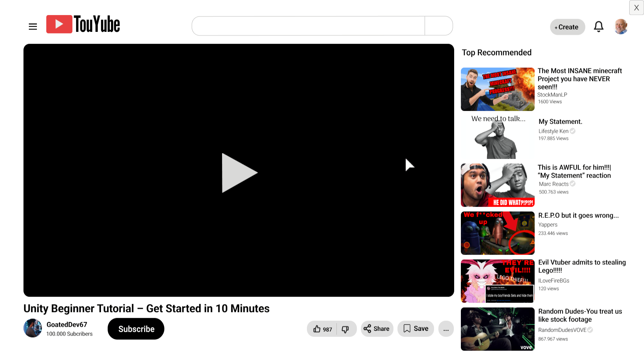Open the more options ellipsis menu
644x362 pixels.
coord(446,329)
